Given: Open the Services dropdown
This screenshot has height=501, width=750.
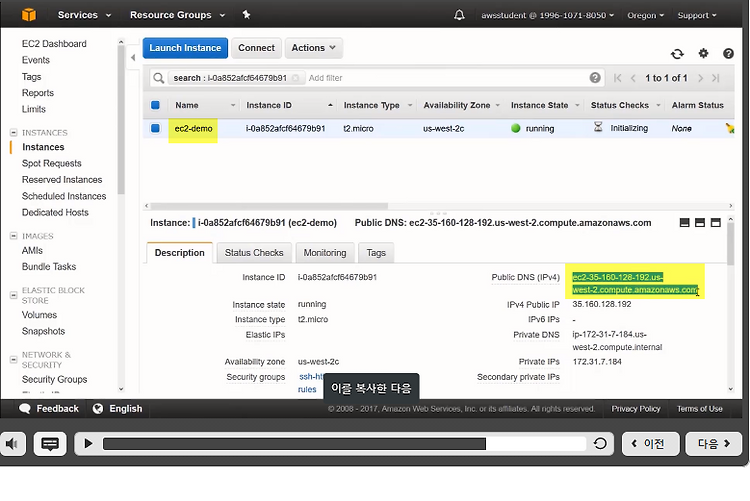Looking at the screenshot, I should click(84, 15).
